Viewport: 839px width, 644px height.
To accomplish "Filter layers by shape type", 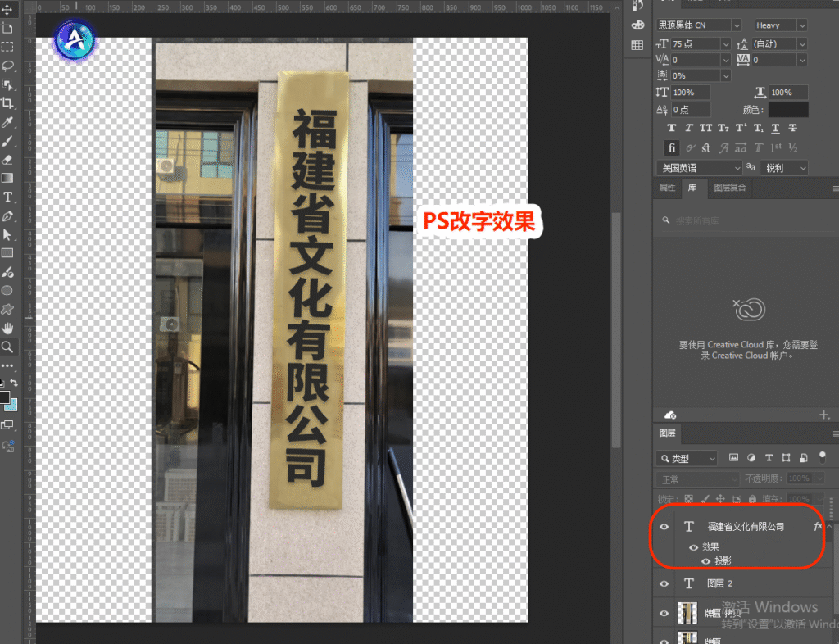I will [x=786, y=458].
